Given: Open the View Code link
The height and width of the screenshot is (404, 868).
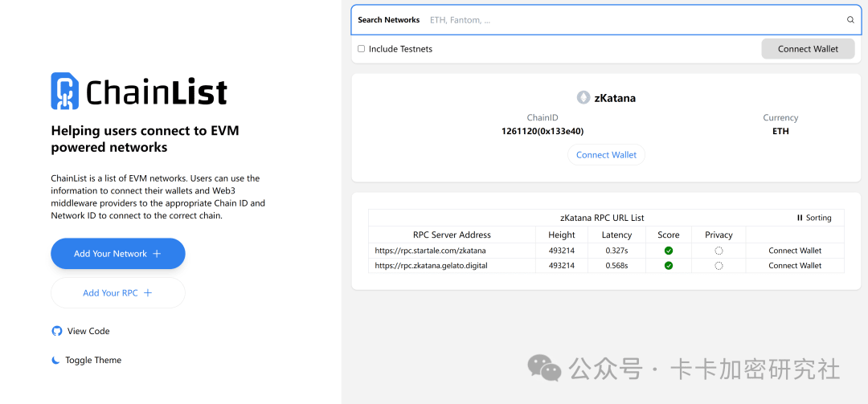Looking at the screenshot, I should tap(88, 331).
